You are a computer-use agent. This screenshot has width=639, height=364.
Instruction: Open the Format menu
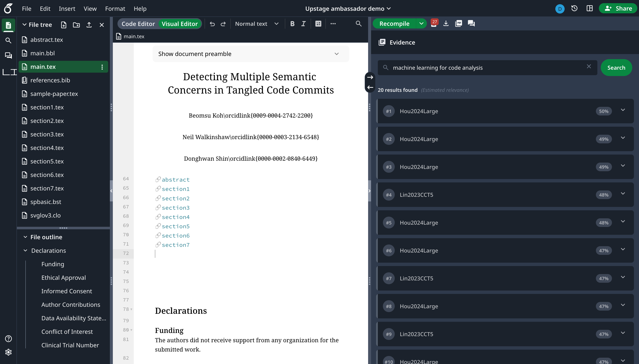pyautogui.click(x=115, y=8)
